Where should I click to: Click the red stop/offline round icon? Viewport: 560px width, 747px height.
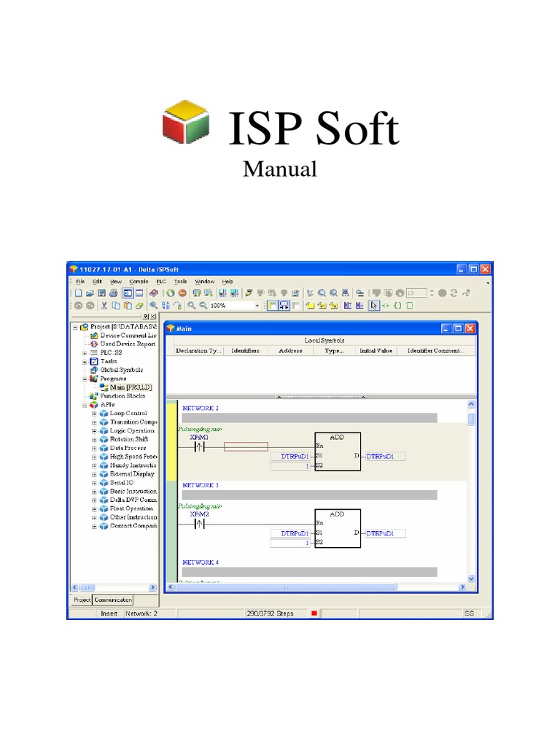(x=182, y=293)
